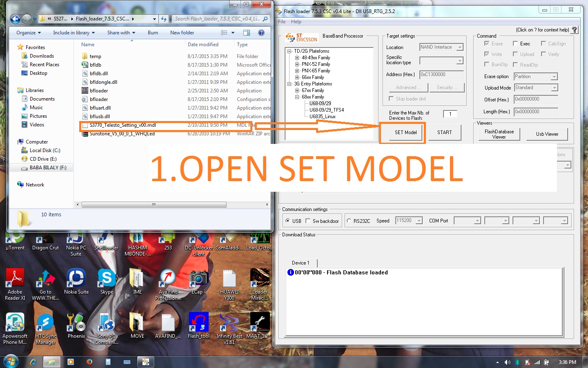Launch MAAT_1.2 desktop shortcut
This screenshot has height=368, width=588.
tap(260, 325)
